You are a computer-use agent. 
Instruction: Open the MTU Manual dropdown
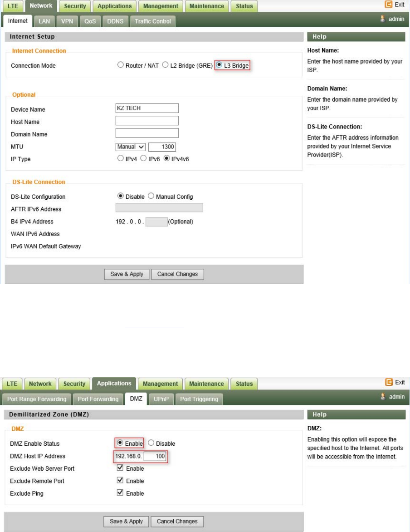tap(131, 147)
